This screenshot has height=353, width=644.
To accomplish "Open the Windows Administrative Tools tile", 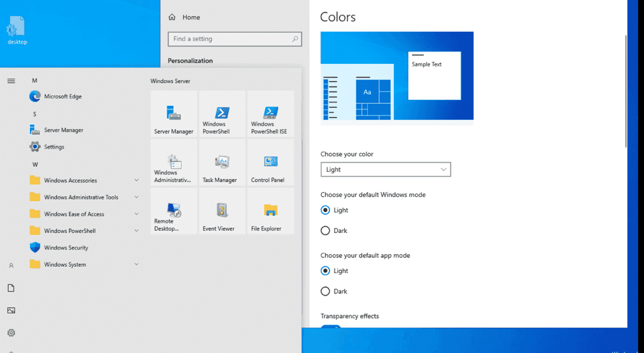I will (x=174, y=163).
